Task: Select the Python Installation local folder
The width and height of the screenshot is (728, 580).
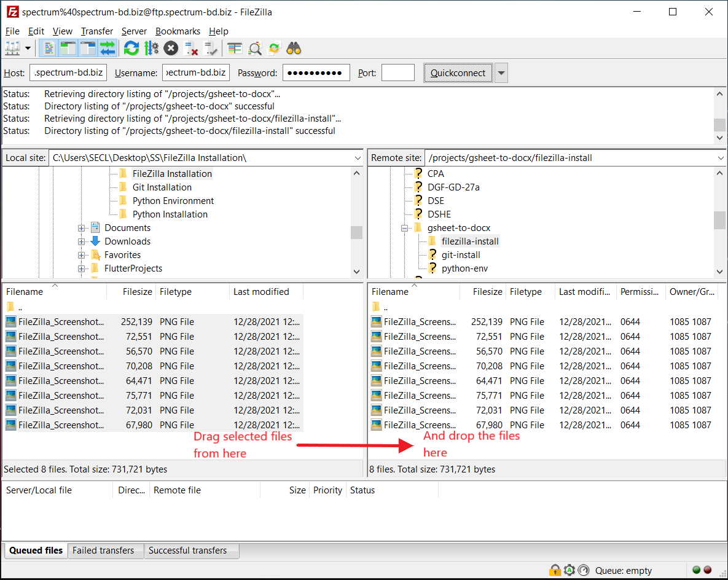Action: [x=170, y=214]
